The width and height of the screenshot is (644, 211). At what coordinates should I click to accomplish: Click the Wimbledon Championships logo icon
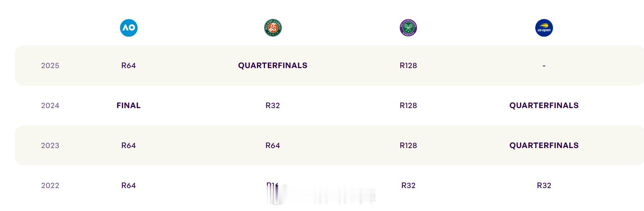tap(408, 28)
